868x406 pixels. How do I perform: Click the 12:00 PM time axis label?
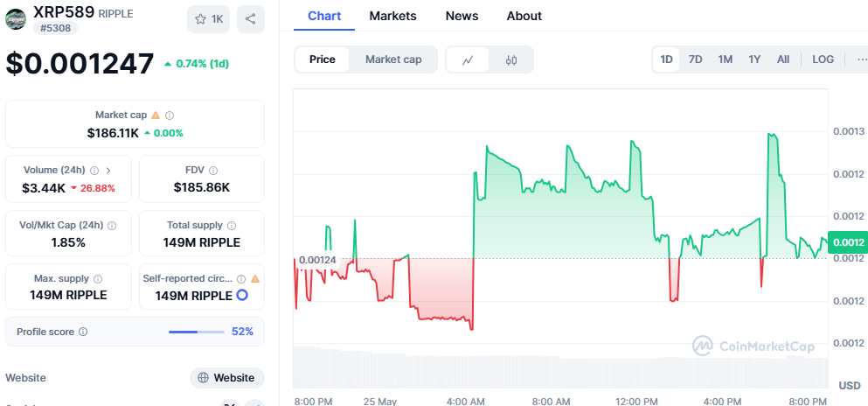(636, 401)
